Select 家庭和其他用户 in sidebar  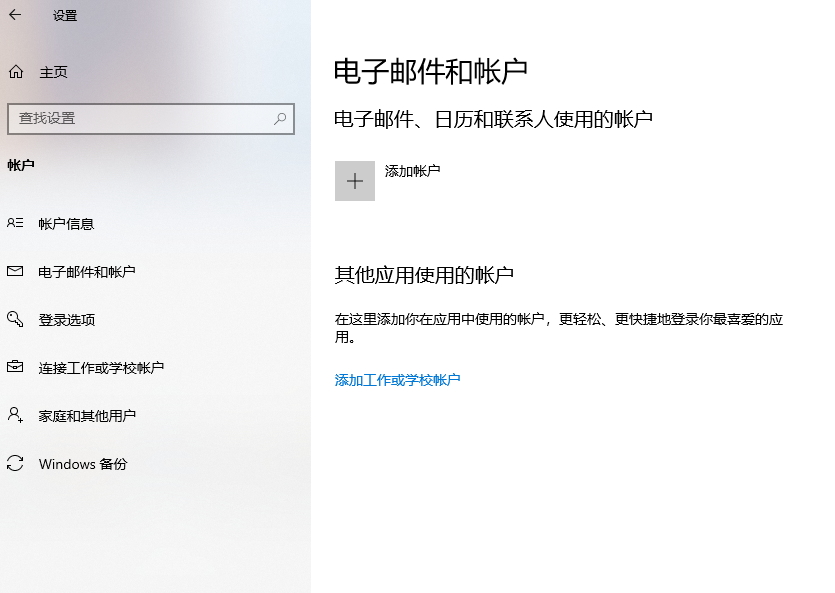[155, 415]
